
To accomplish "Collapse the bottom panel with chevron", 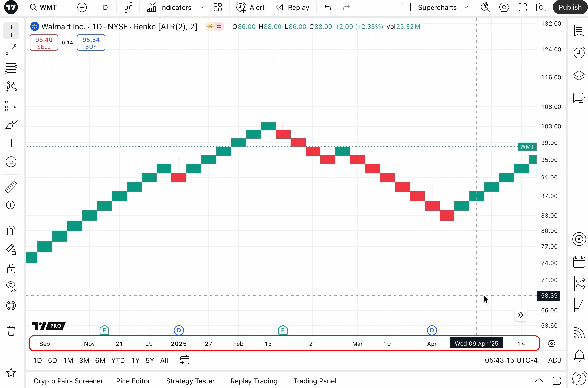I will 539,381.
